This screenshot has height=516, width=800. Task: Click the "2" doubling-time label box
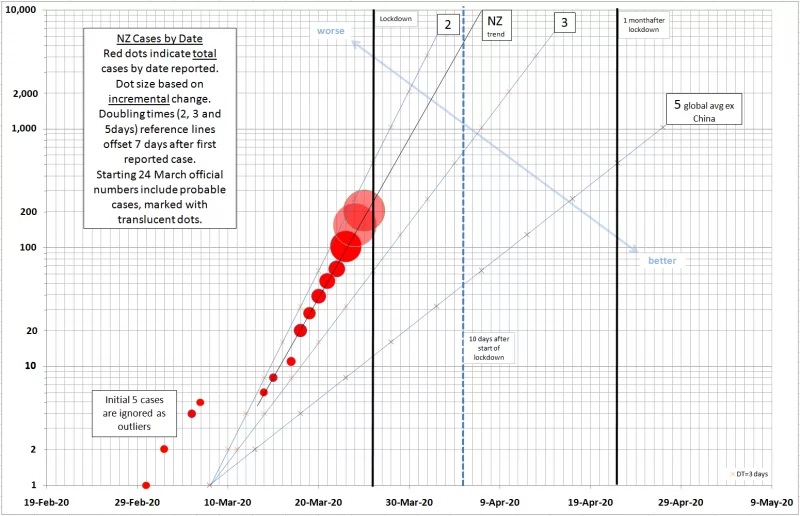(447, 22)
